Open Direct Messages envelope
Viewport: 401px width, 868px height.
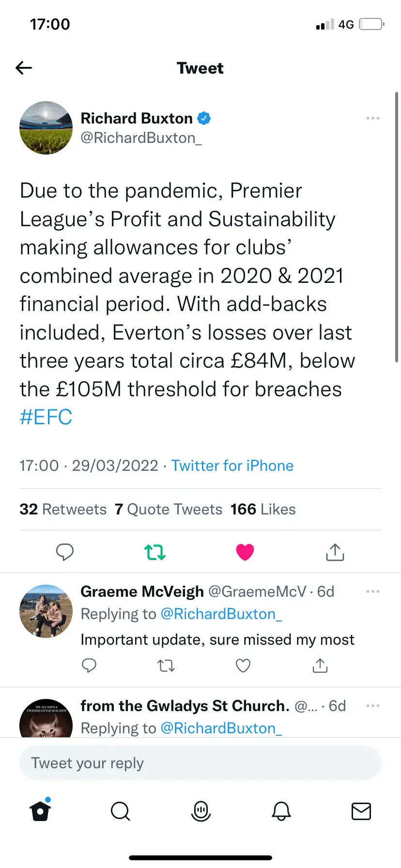point(361,811)
